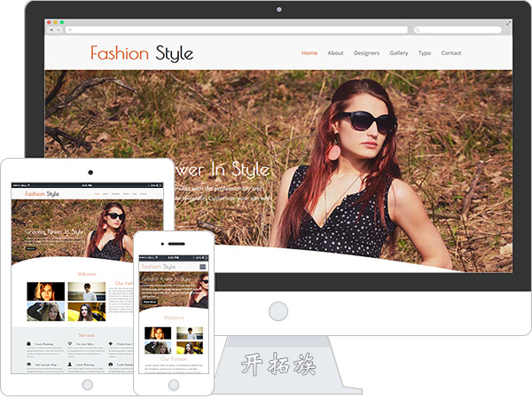Viewport: 532px width, 399px height.
Task: Click 'Our Fashion' heading on phone page
Action: [x=174, y=358]
